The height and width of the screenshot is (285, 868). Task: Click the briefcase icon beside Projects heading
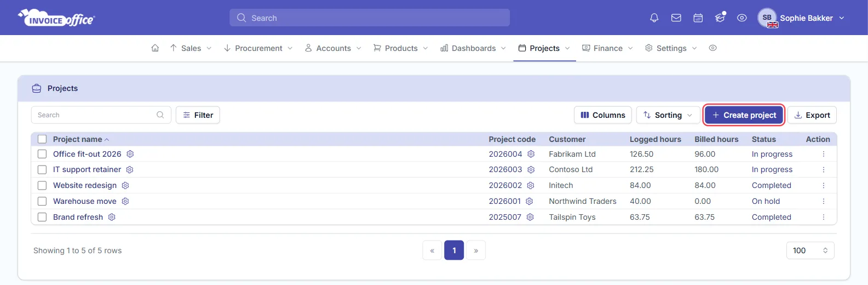[37, 88]
